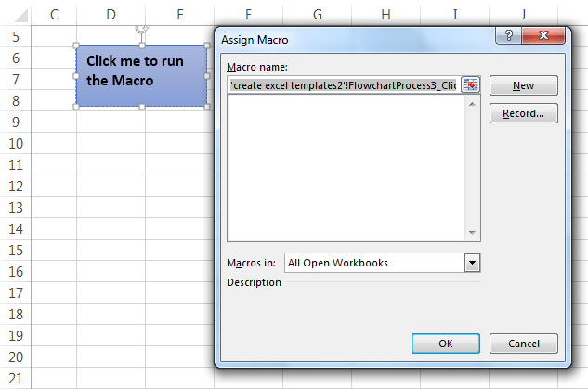The width and height of the screenshot is (588, 389).
Task: Click the macro list scroll down arrow
Action: (472, 233)
